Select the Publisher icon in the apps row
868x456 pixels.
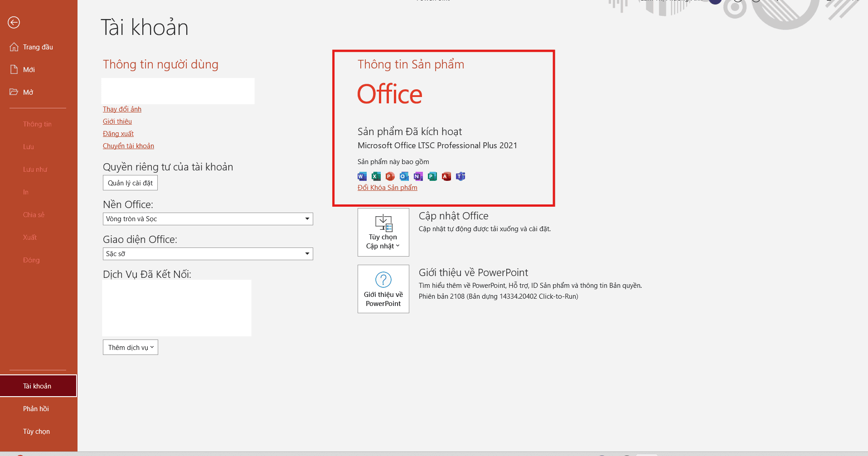(x=432, y=176)
